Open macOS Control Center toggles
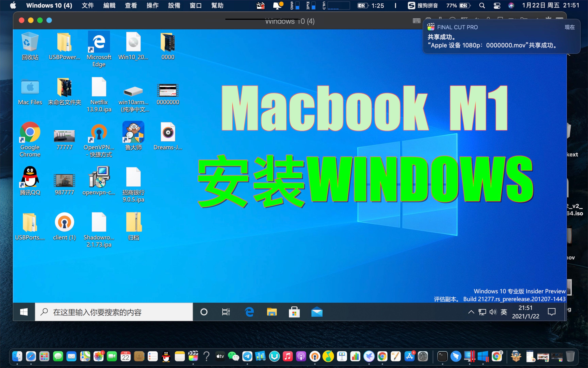The height and width of the screenshot is (368, 588). click(497, 5)
